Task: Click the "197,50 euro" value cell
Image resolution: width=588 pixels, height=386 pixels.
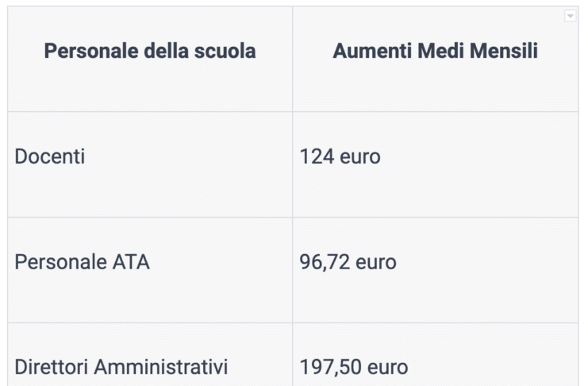Action: click(x=354, y=368)
